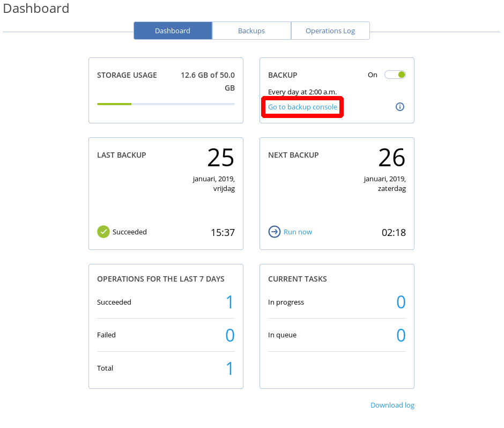Open the Go to backup console link
504x428 pixels.
point(302,107)
